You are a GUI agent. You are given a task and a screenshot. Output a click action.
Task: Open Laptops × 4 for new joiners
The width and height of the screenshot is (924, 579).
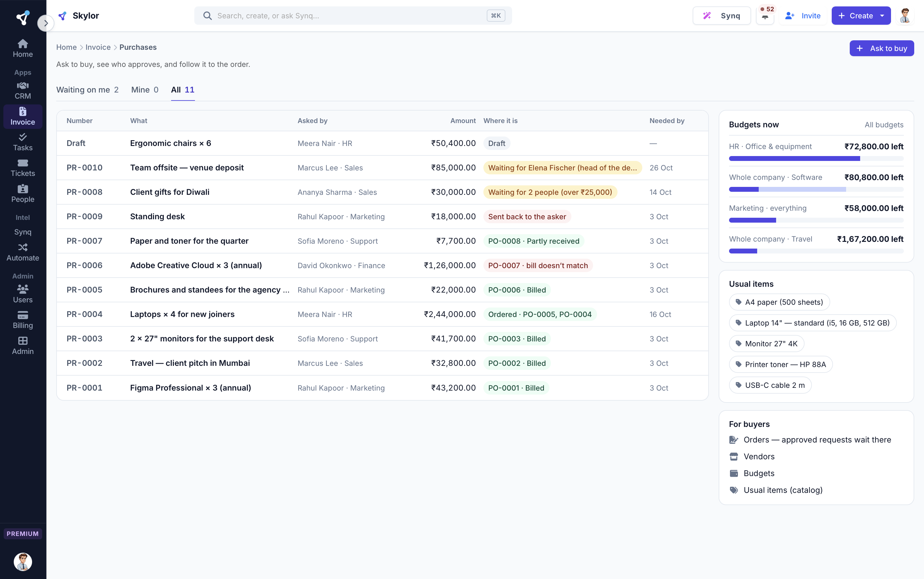pyautogui.click(x=382, y=315)
